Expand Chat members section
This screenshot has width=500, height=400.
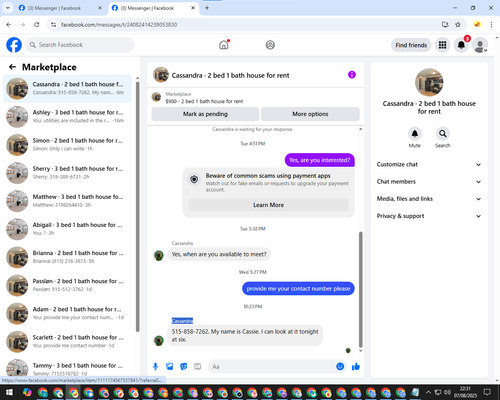click(429, 182)
